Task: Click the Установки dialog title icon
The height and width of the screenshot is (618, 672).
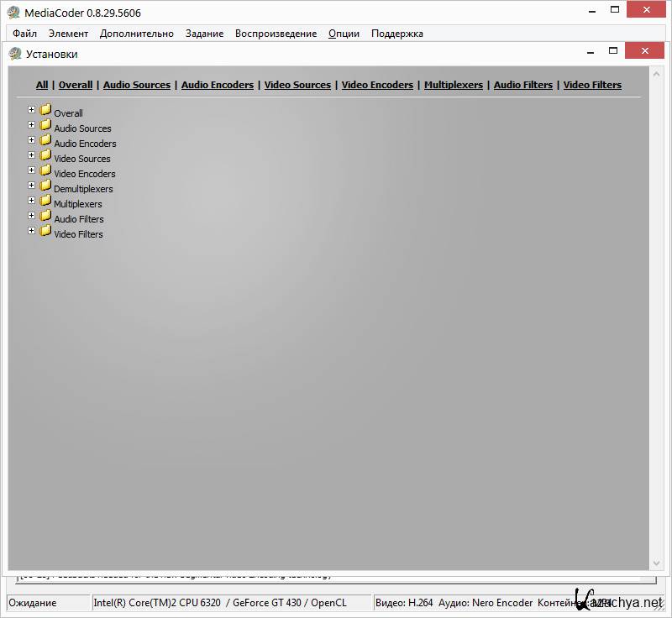Action: point(15,54)
